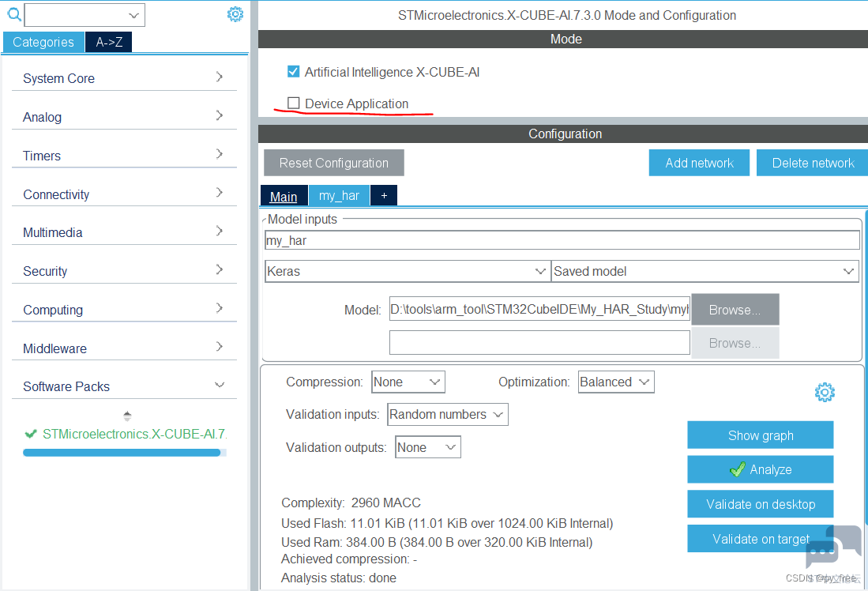Open the Optimization Balanced dropdown
This screenshot has height=591, width=868.
[x=615, y=382]
